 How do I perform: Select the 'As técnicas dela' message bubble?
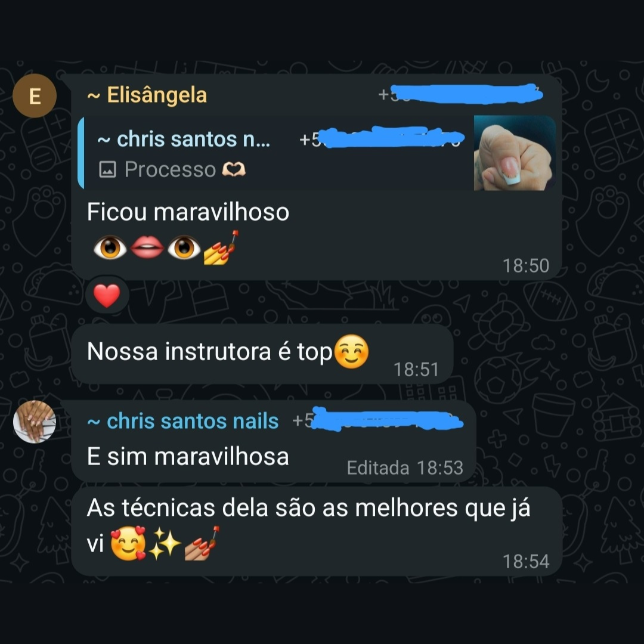[316, 531]
